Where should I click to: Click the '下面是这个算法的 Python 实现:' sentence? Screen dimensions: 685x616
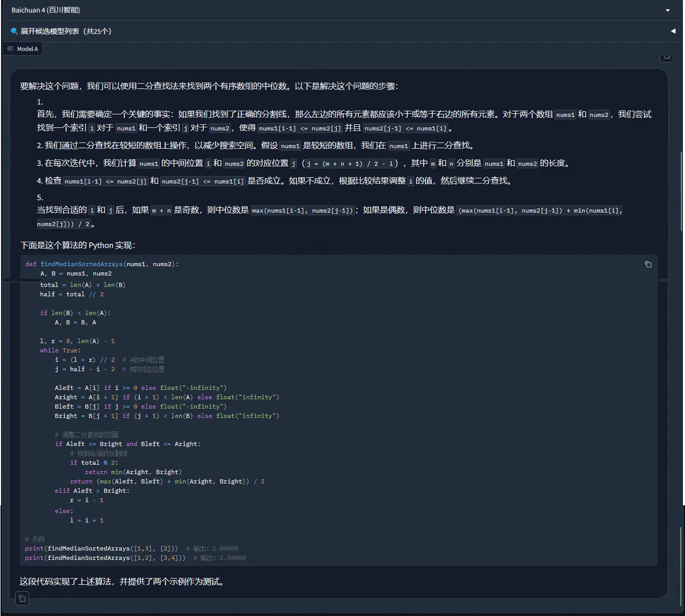tap(77, 245)
